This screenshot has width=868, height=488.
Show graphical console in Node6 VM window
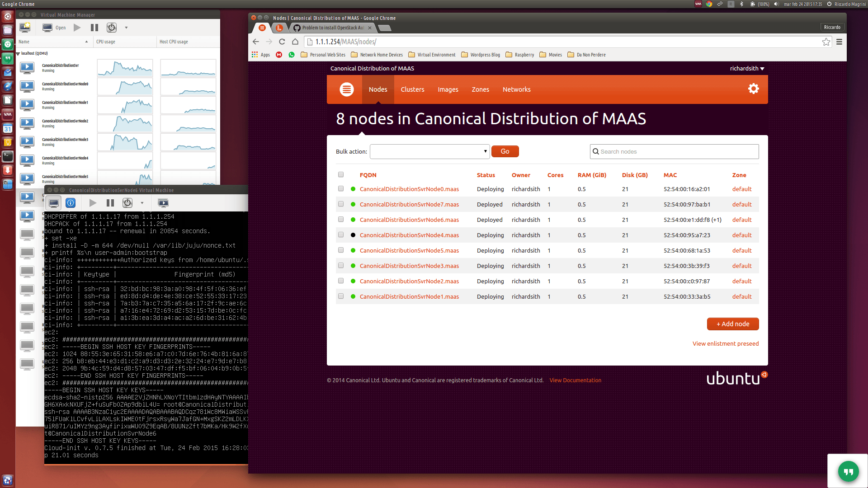[x=54, y=203]
